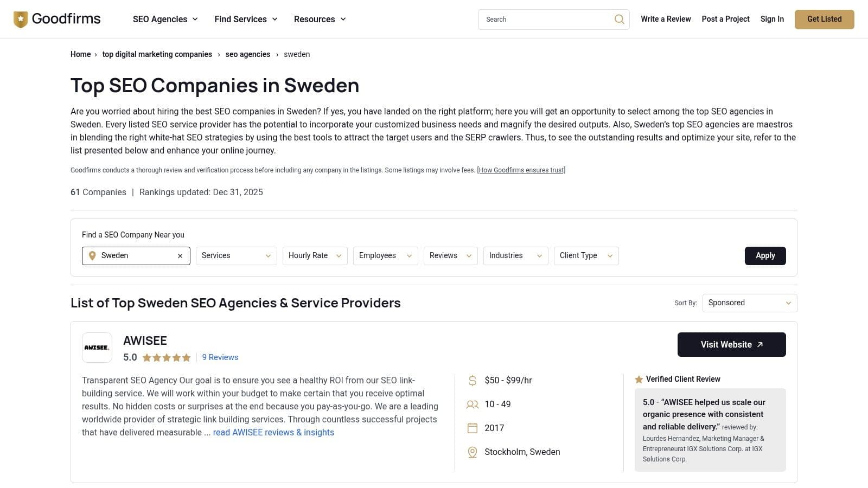The image size is (868, 488).
Task: Click the calendar icon beside 2017
Action: pyautogui.click(x=471, y=428)
